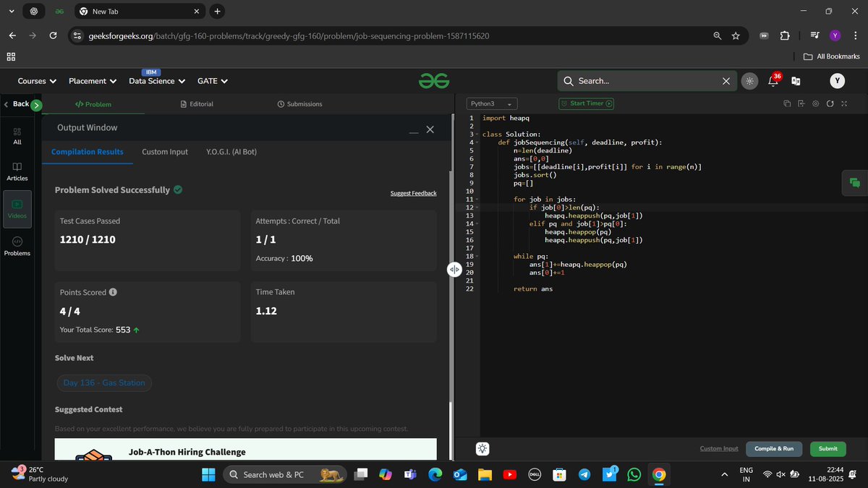
Task: Open WhatsApp from the taskbar
Action: pyautogui.click(x=634, y=474)
